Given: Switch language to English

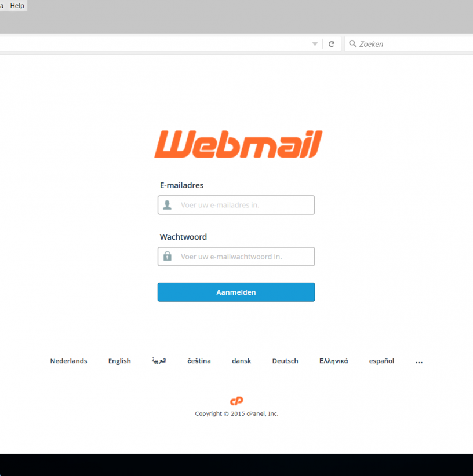Looking at the screenshot, I should [119, 361].
